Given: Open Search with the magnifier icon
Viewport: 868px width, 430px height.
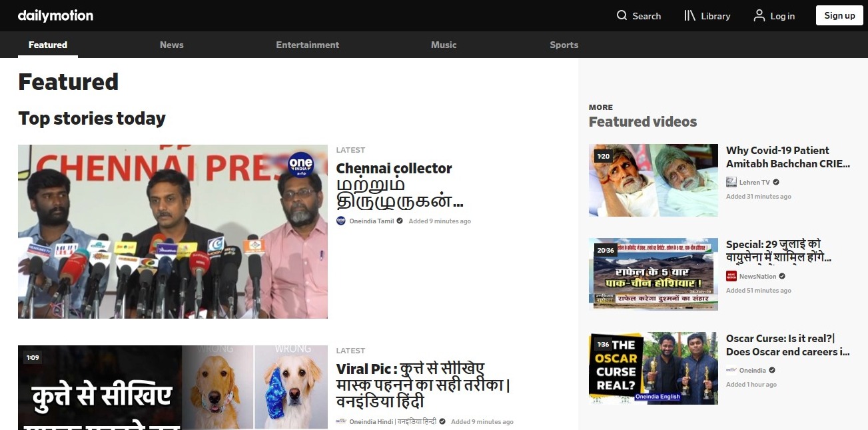Looking at the screenshot, I should click(x=622, y=15).
